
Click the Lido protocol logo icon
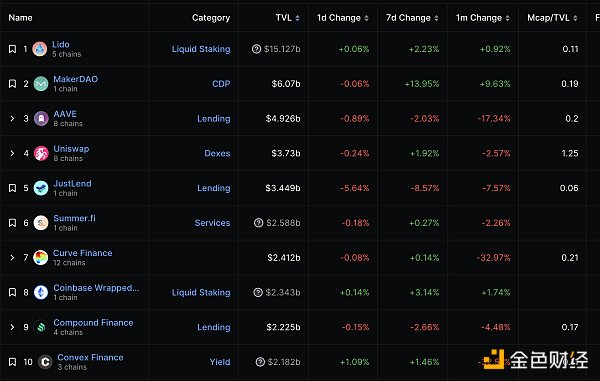(x=40, y=49)
